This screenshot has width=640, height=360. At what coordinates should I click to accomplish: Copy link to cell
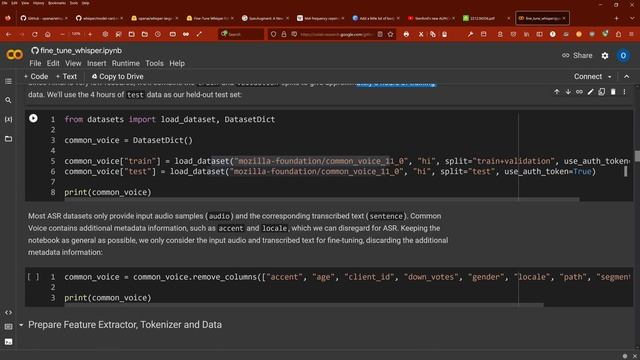pos(579,92)
